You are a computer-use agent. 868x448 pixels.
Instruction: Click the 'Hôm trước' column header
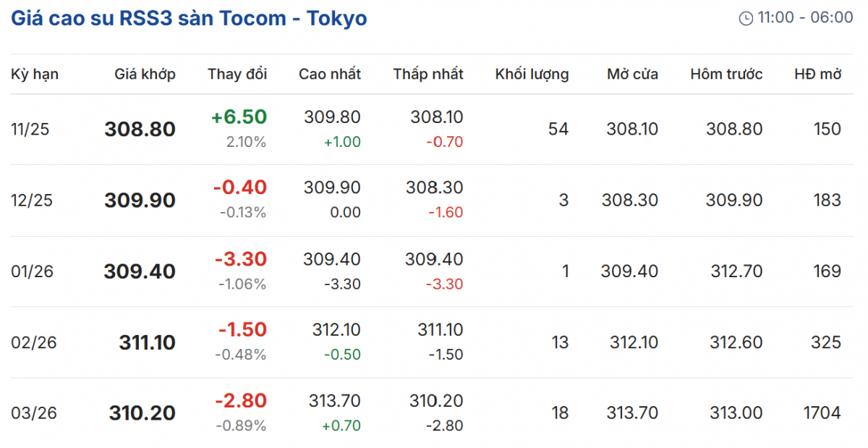726,74
